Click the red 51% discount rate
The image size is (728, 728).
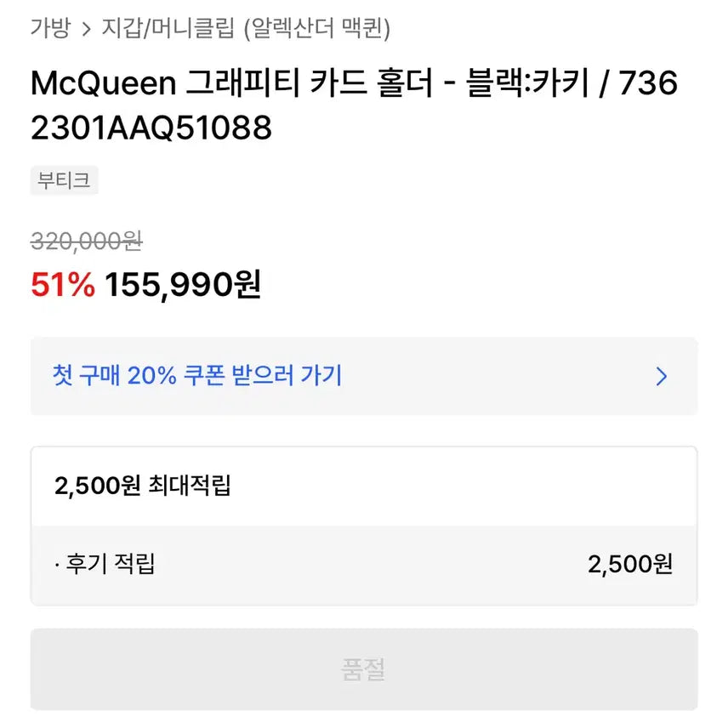point(62,286)
